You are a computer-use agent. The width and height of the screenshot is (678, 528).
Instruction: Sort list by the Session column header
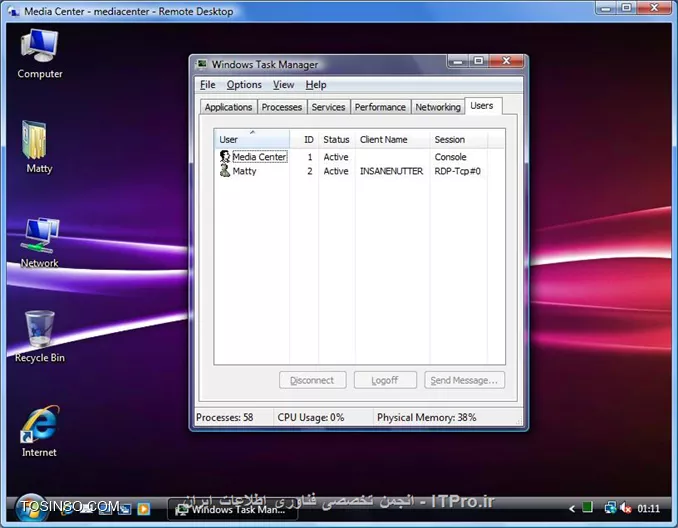(x=458, y=139)
